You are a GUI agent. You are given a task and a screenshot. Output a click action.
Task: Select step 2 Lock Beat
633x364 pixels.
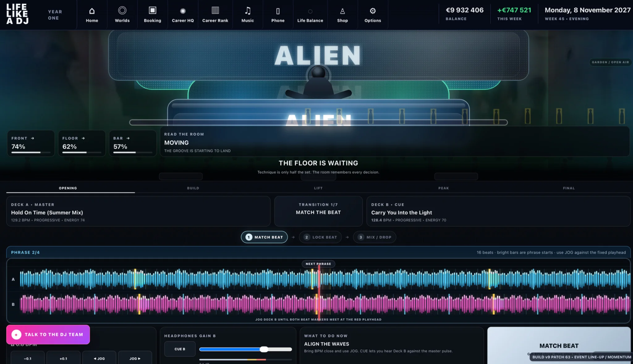(320, 237)
